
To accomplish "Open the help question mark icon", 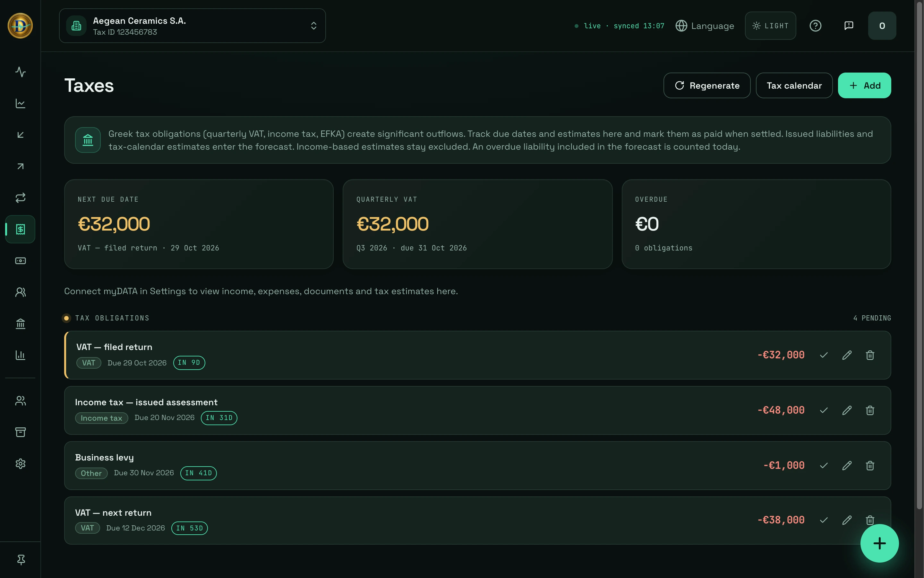I will [815, 26].
